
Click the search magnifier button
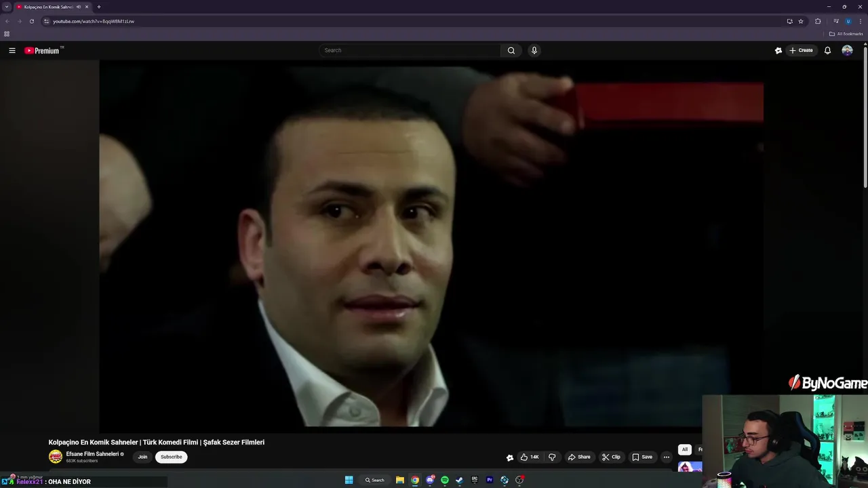pos(511,50)
